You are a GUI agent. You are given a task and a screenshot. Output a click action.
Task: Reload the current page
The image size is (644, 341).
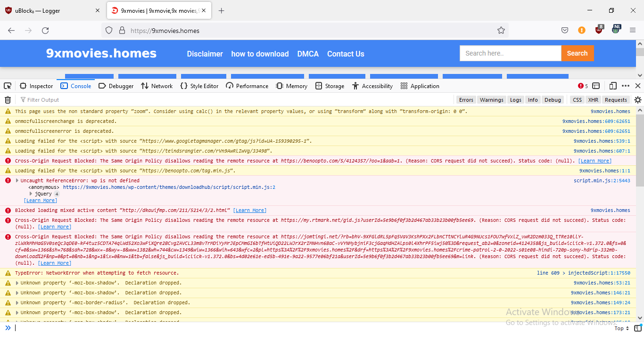coord(45,31)
